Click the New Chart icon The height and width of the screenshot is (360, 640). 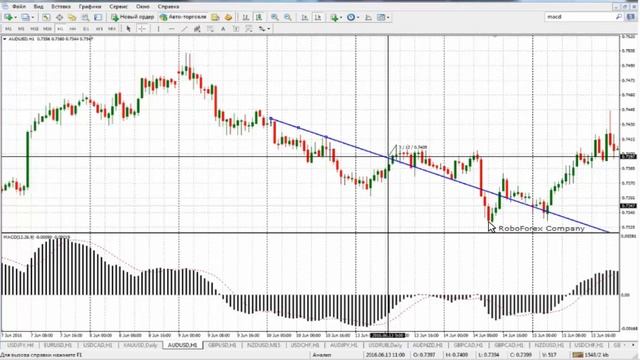[8, 17]
